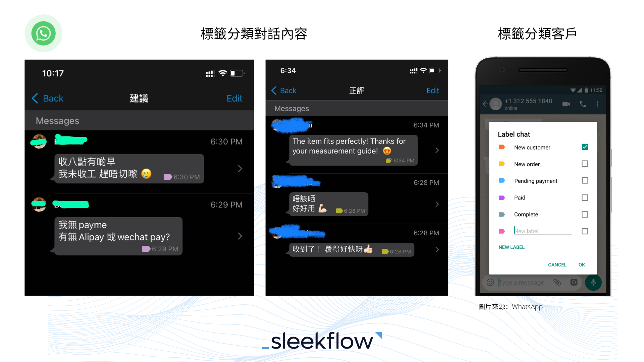Click CANCEL in the Label chat dialog

(x=558, y=265)
